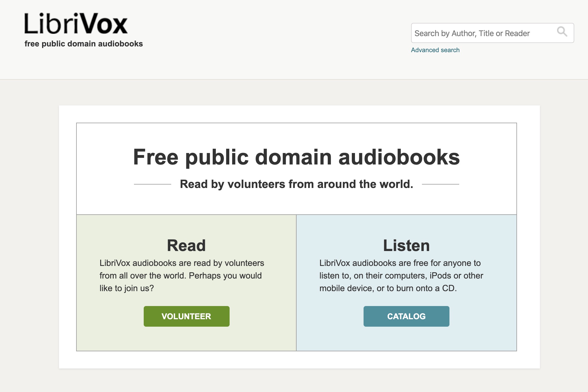588x392 pixels.
Task: Click 'Read by volunteers from around the world.' subheading
Action: click(x=296, y=184)
